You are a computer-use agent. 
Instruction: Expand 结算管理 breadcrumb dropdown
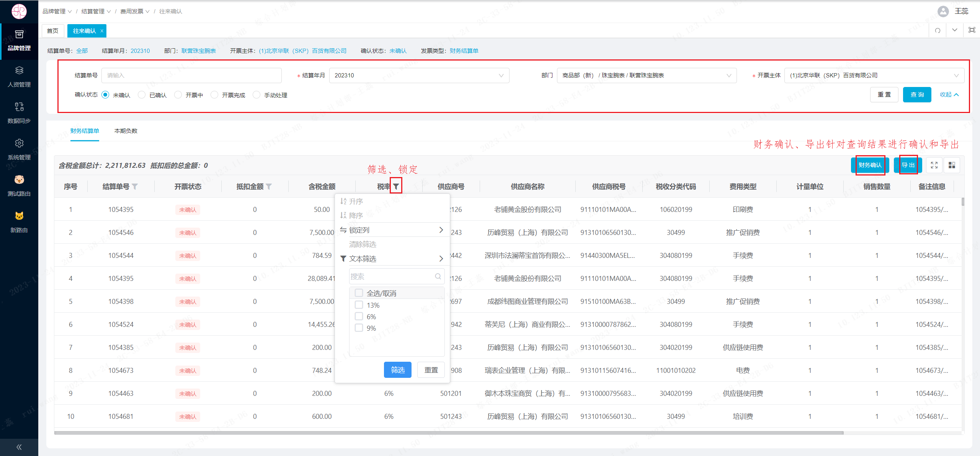pos(96,11)
